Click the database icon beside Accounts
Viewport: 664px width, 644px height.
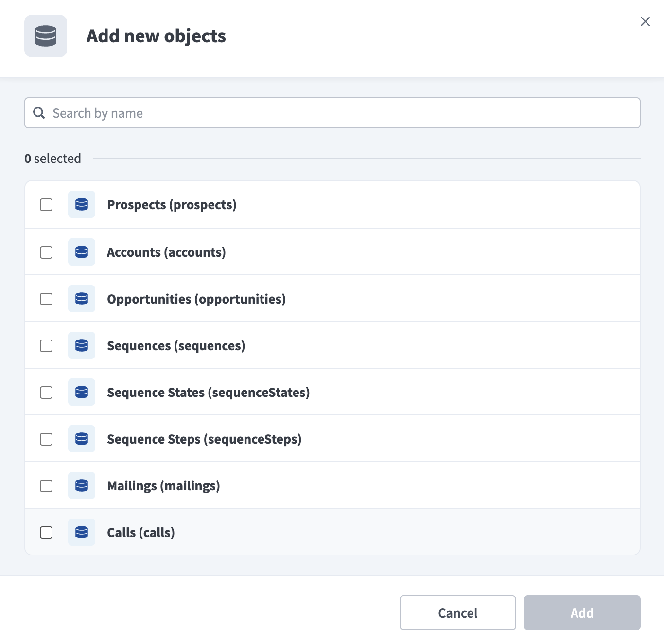(x=82, y=252)
